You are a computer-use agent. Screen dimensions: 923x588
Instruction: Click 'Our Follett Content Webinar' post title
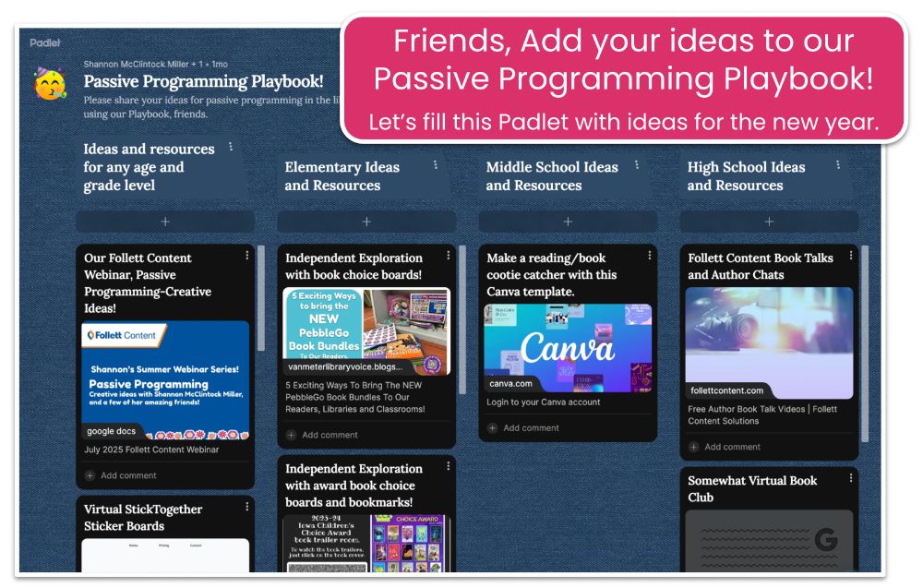tap(148, 283)
